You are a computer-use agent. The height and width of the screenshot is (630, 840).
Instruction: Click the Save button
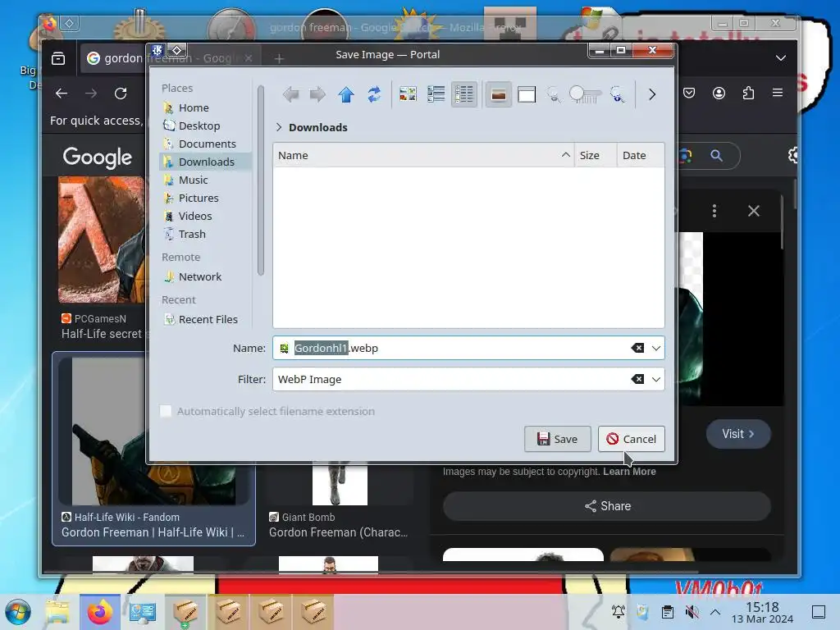[557, 439]
